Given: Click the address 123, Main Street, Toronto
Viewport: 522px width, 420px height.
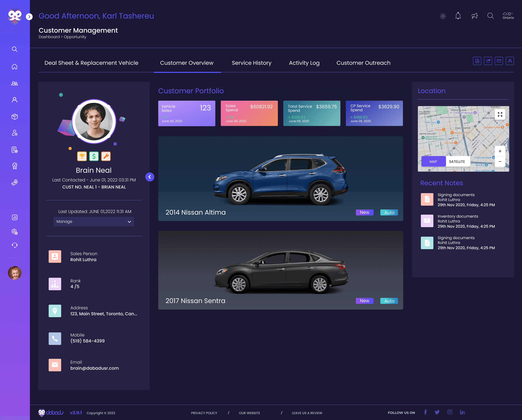Looking at the screenshot, I should click(x=104, y=314).
